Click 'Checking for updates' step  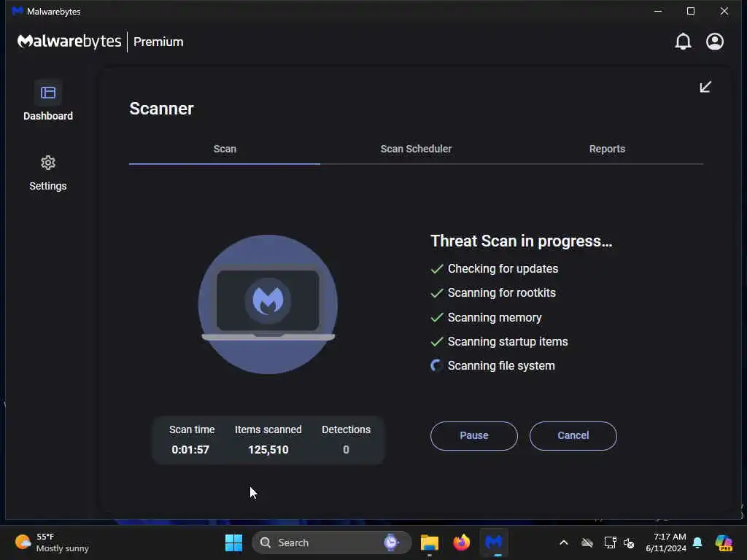point(503,268)
